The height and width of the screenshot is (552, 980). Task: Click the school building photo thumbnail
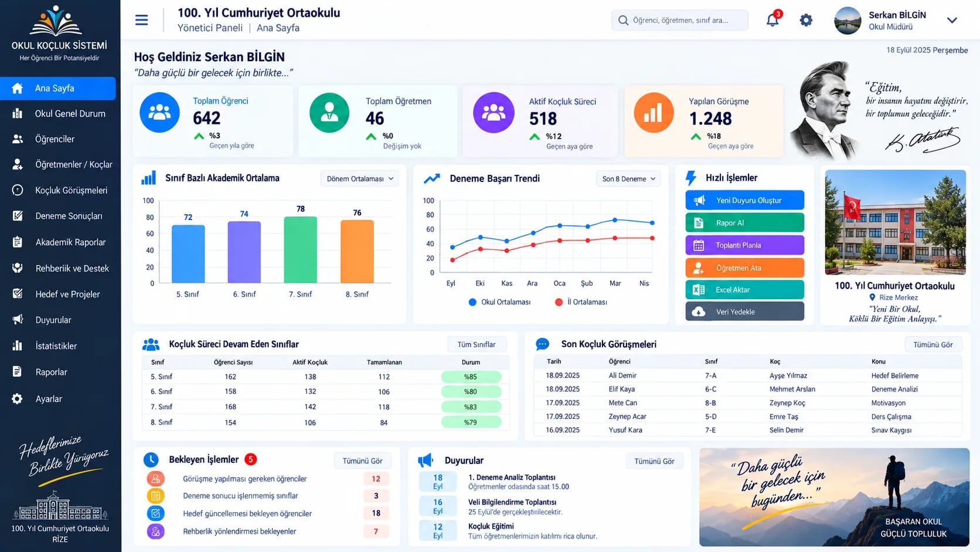click(x=895, y=222)
